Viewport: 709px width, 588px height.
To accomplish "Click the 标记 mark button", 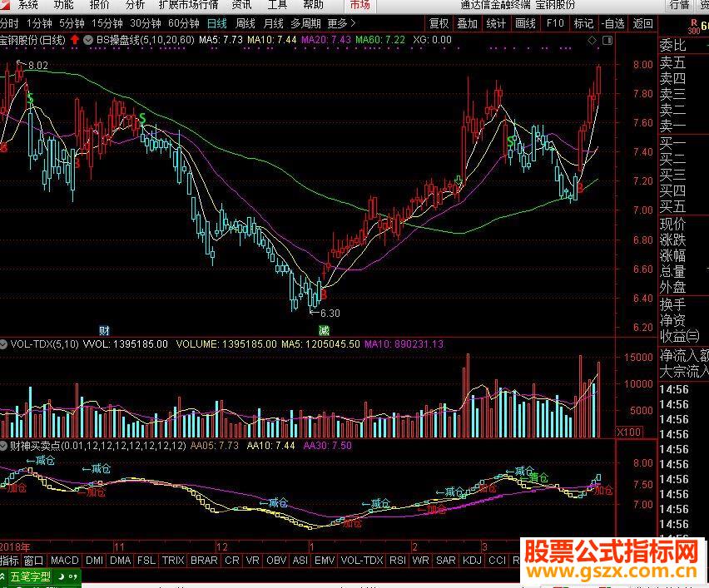I will tap(583, 23).
